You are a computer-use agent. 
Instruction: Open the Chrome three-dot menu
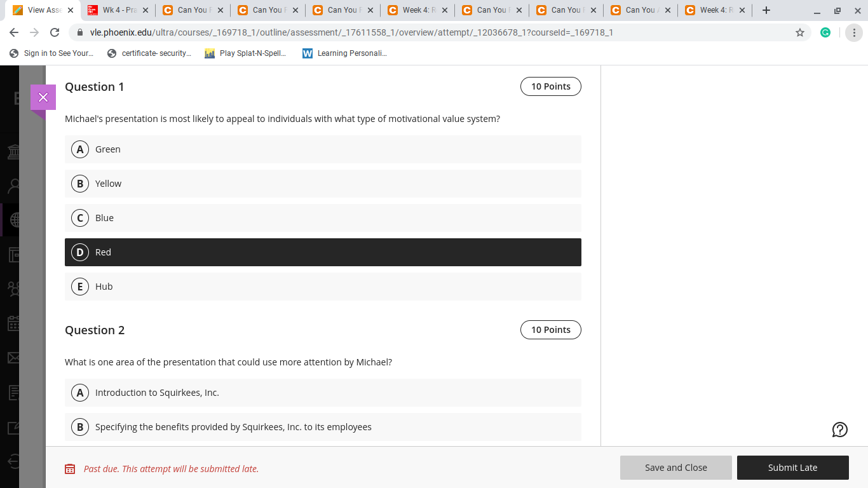(x=854, y=32)
